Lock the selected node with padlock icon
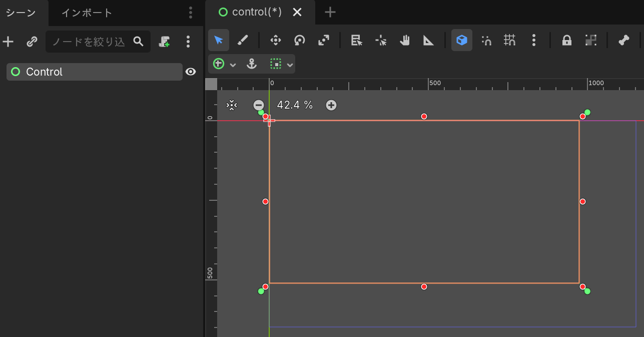This screenshot has width=644, height=337. [x=566, y=40]
